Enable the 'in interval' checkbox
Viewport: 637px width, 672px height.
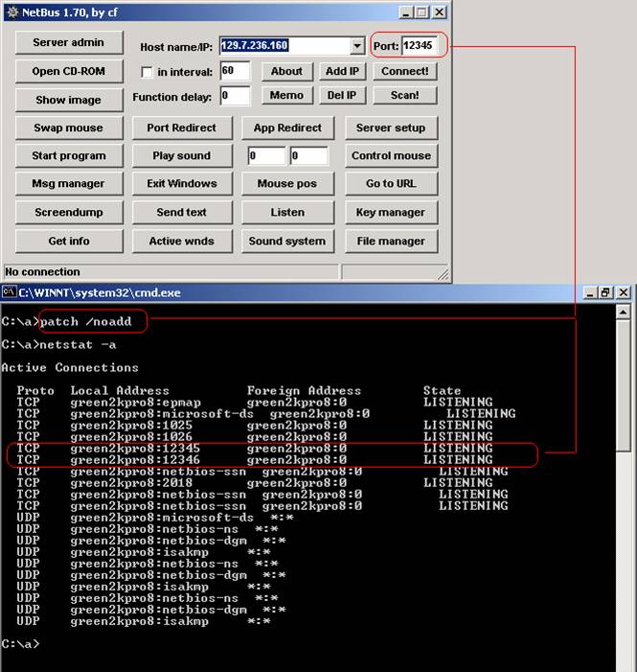pos(148,72)
